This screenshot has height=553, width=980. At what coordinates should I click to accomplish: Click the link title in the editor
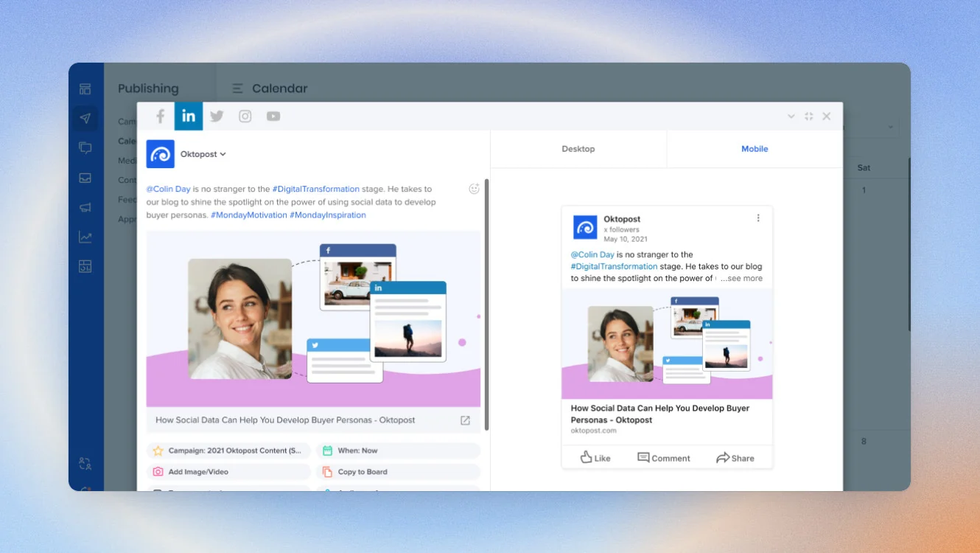click(285, 420)
